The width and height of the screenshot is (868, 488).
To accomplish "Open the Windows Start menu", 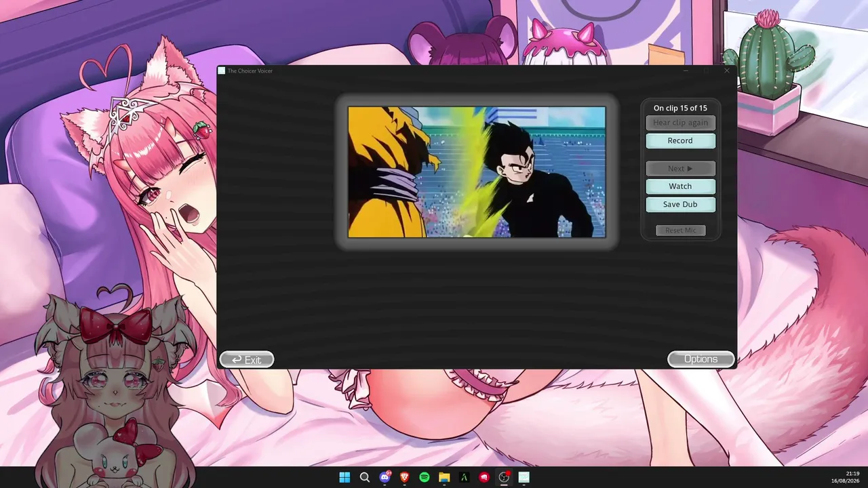I will pyautogui.click(x=344, y=477).
